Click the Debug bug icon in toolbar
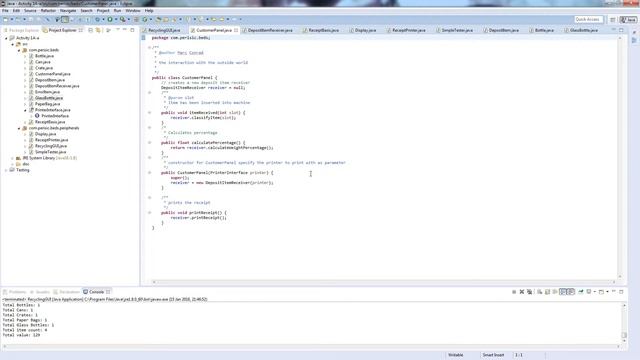640x360 pixels. pos(98,19)
